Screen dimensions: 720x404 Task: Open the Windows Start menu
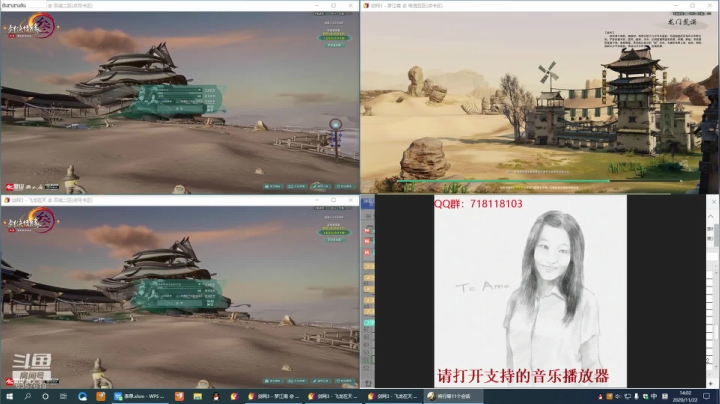(9, 396)
